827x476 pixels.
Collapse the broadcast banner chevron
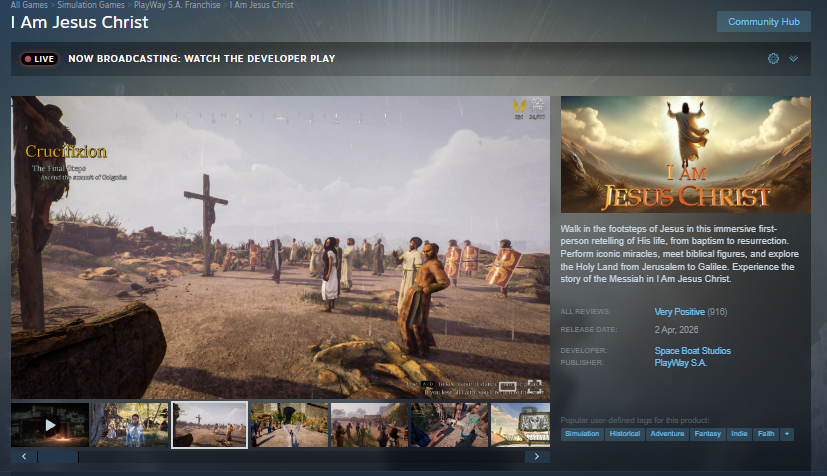tap(793, 59)
